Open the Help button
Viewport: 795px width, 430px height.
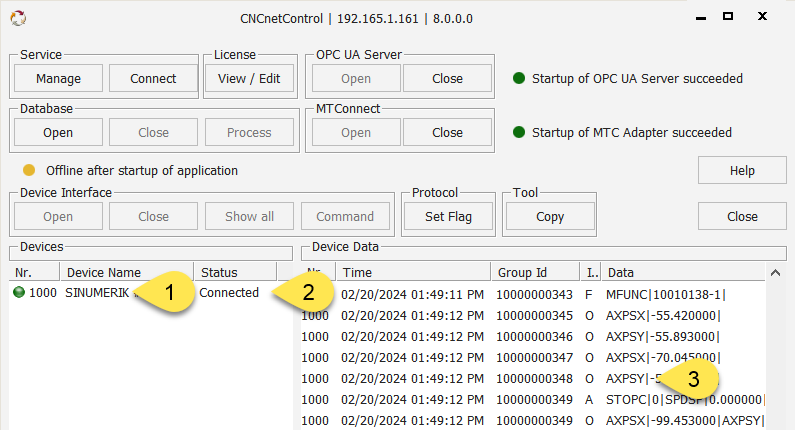point(742,171)
